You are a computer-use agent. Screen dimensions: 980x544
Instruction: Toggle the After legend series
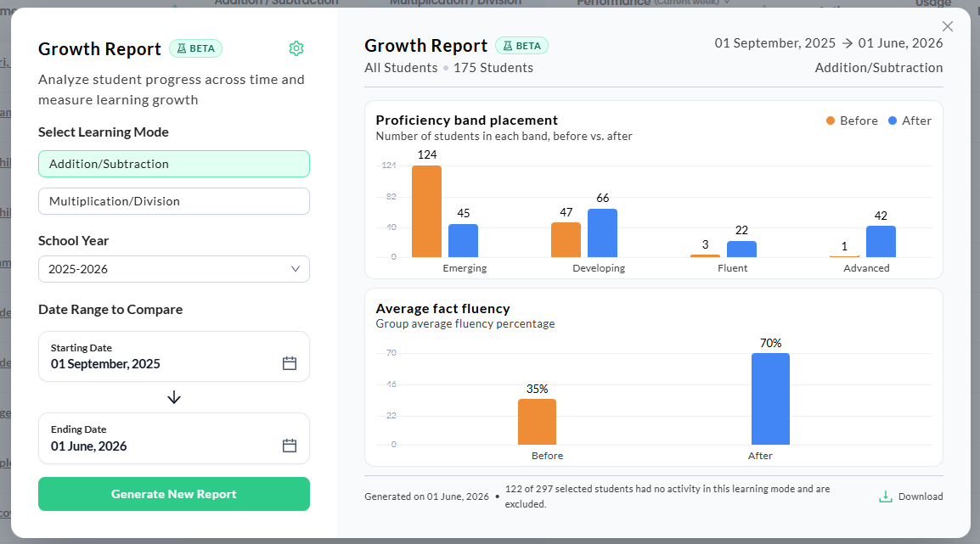point(910,121)
